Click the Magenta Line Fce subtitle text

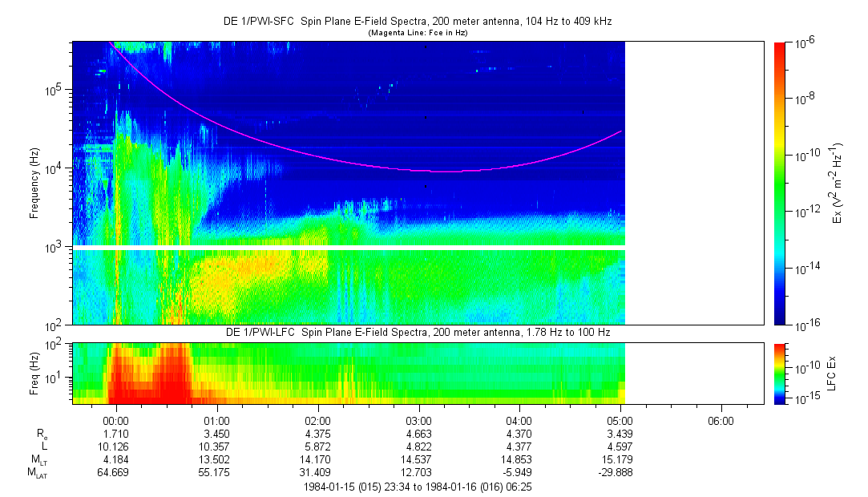(417, 33)
